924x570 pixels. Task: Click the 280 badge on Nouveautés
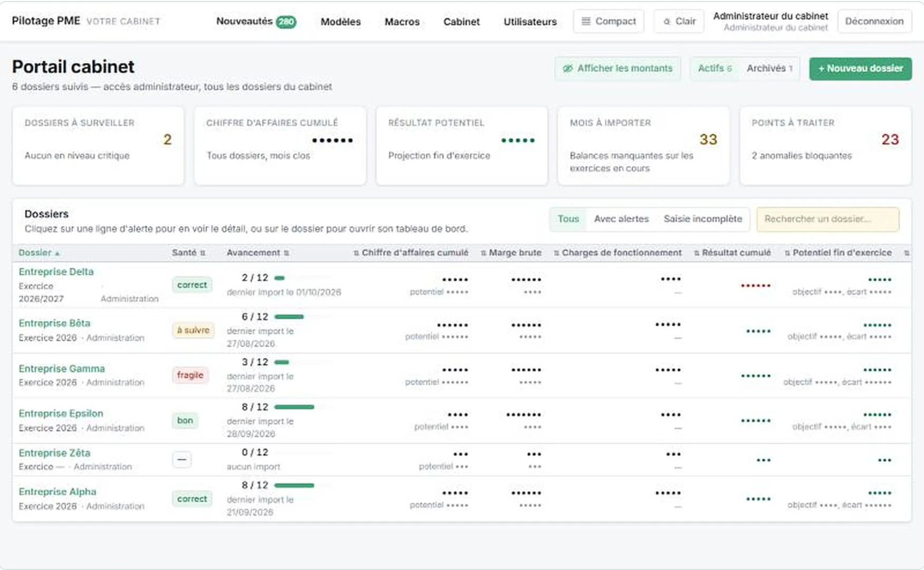[x=286, y=22]
